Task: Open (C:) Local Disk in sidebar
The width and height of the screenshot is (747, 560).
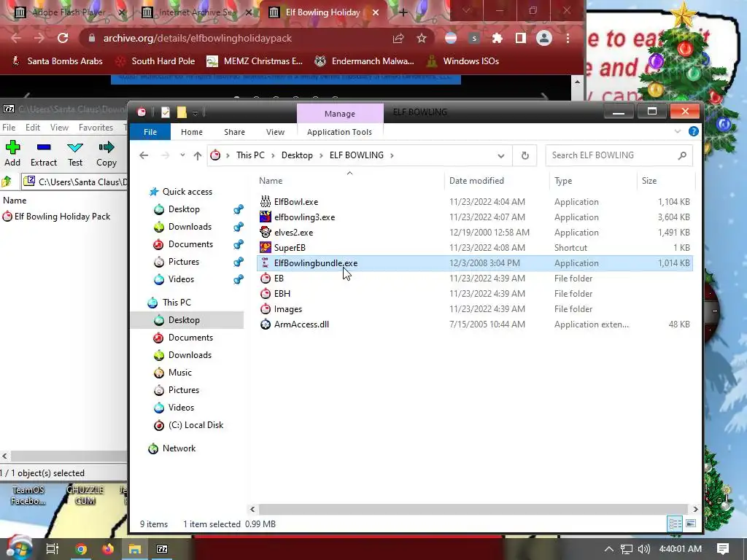Action: pos(196,425)
